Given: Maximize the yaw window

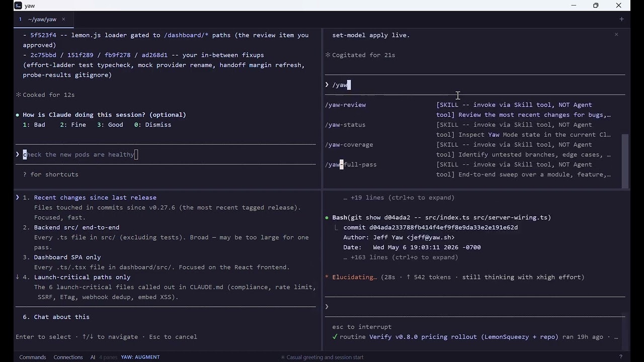Looking at the screenshot, I should 596,6.
